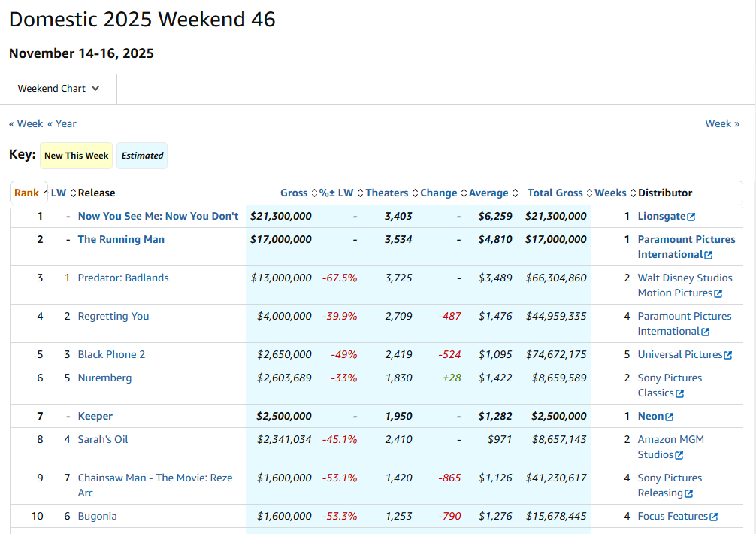Sort by Weeks column header

[x=610, y=193]
